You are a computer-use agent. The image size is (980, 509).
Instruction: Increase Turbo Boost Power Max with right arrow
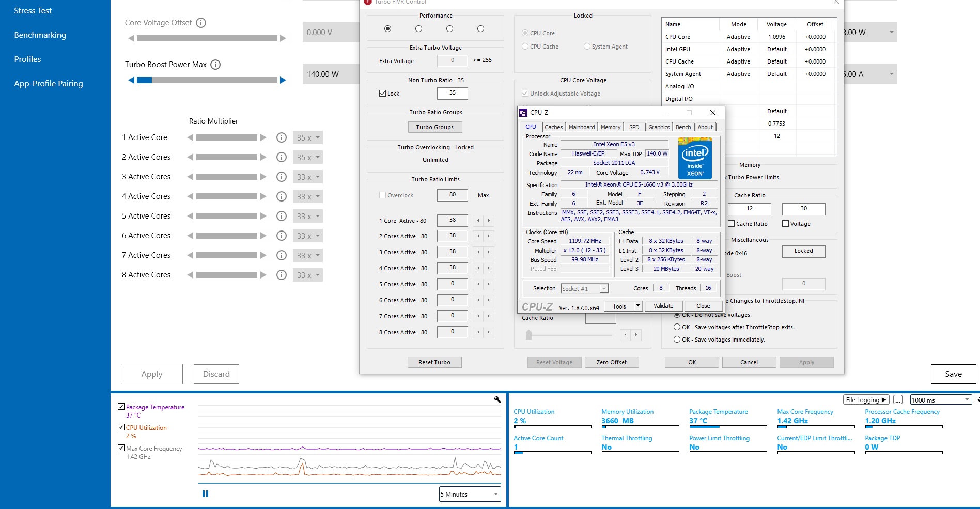283,80
